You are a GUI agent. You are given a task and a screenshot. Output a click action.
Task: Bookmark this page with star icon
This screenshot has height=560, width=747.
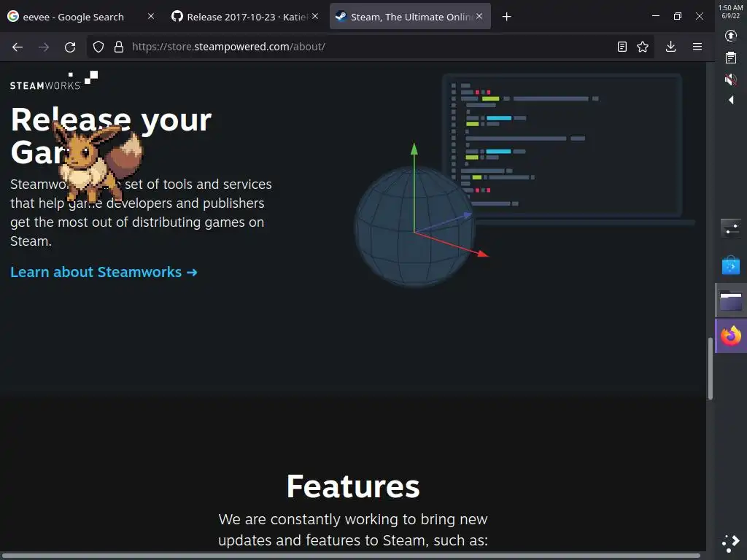click(643, 47)
